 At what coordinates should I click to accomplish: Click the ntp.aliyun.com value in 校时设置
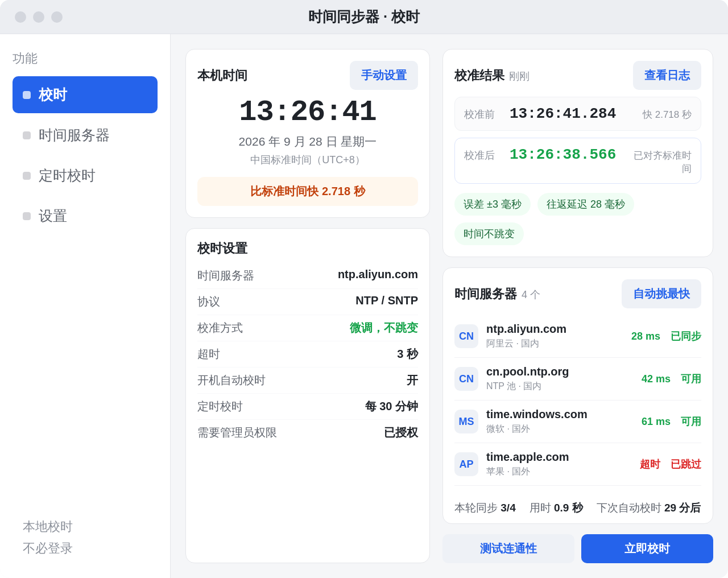click(x=378, y=274)
